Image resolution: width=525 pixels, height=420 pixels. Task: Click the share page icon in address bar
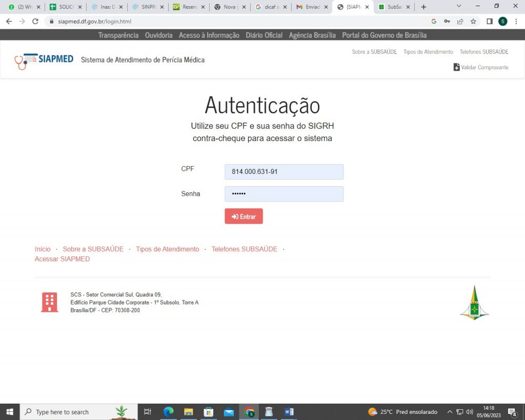click(x=460, y=22)
